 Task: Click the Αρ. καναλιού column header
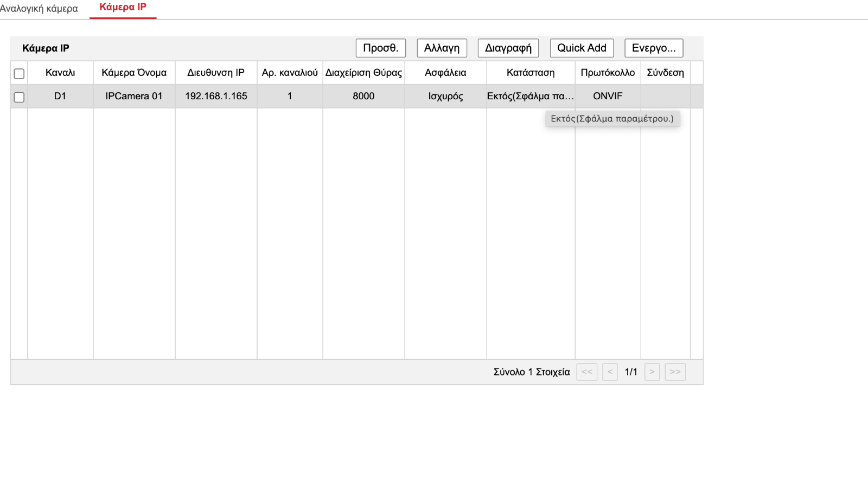click(290, 73)
